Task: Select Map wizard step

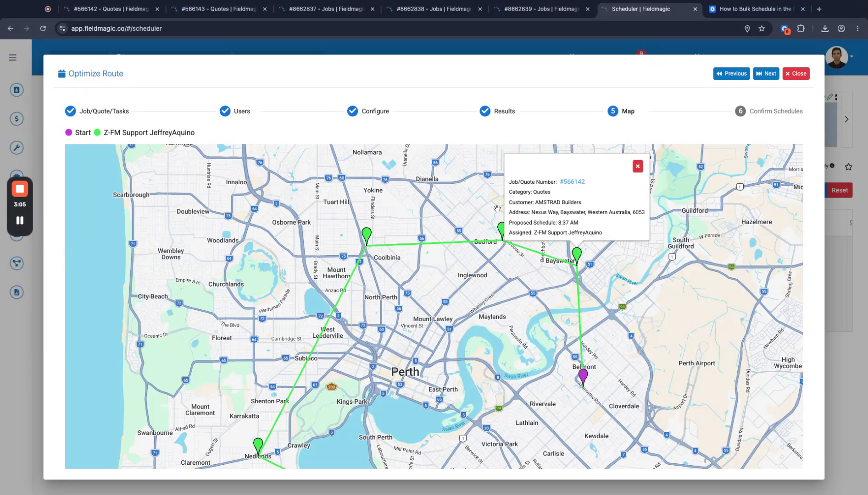Action: (x=621, y=111)
